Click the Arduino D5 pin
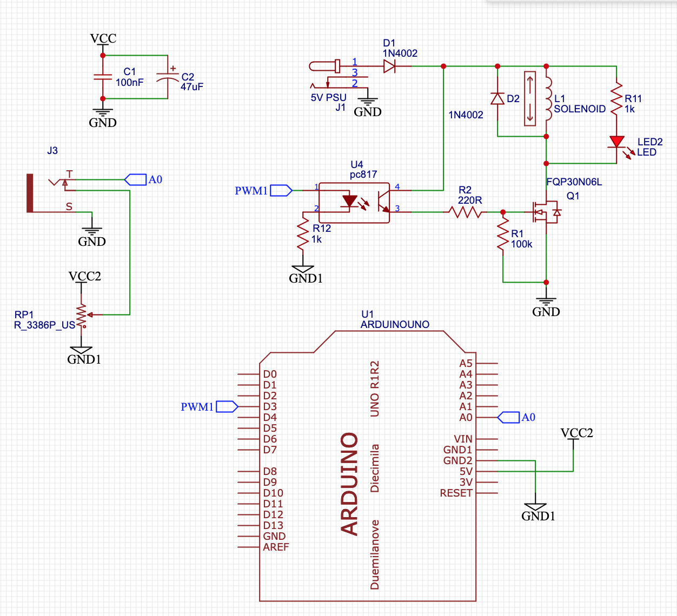The image size is (677, 616). [x=249, y=428]
